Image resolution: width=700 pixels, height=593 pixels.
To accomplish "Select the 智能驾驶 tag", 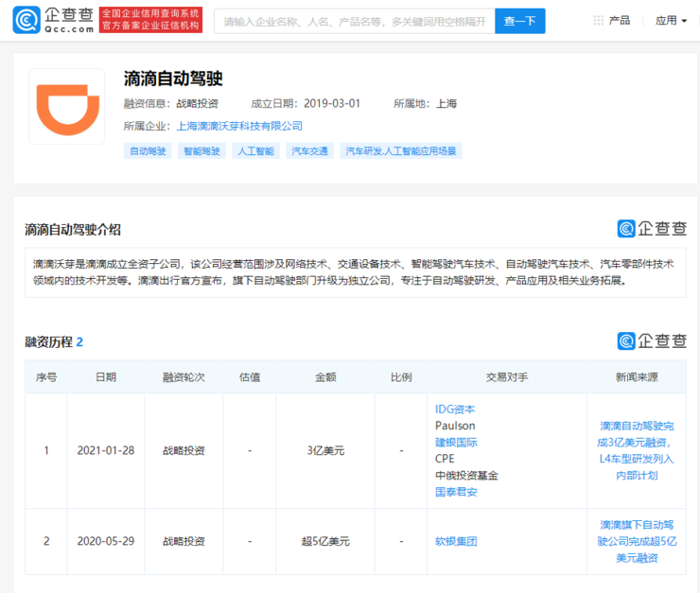I will (201, 150).
